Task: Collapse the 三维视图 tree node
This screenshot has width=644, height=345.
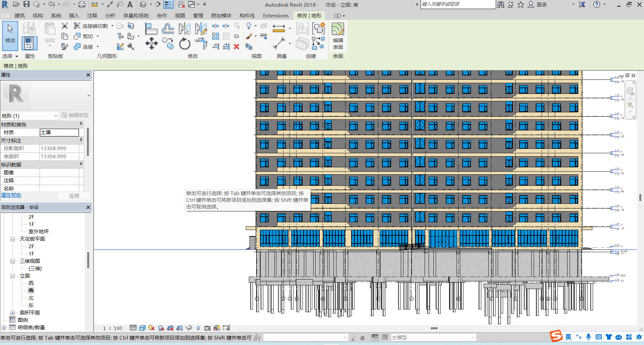Action: click(13, 261)
